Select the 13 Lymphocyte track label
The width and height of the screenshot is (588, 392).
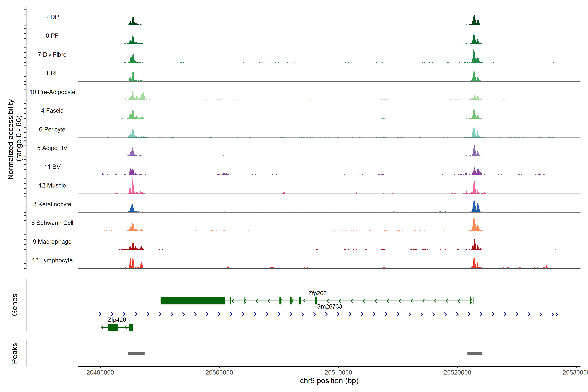coord(52,260)
